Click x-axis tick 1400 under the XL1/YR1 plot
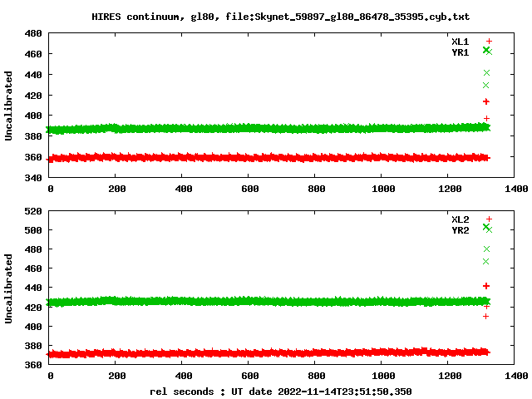This screenshot has height=399, width=532. click(x=516, y=189)
